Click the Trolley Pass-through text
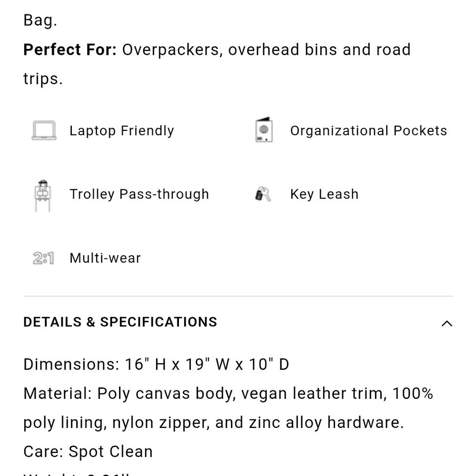Viewport: 476px width, 476px height. coord(139,194)
